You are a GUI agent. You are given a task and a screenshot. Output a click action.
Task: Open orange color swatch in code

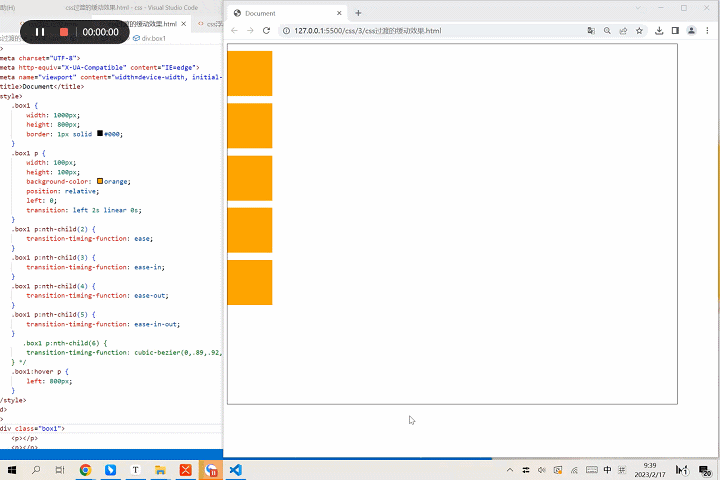(100, 181)
